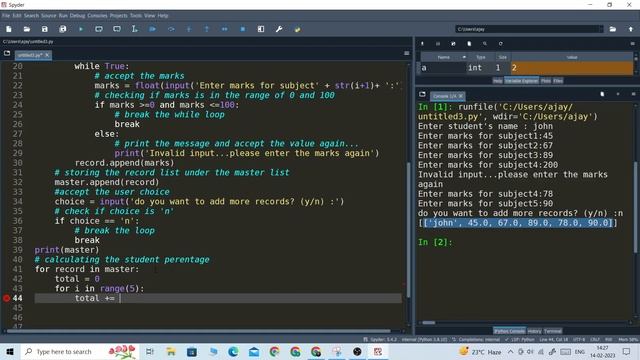Interrupt kernel icon in console toolbar
The width and height of the screenshot is (640, 360).
[x=618, y=94]
